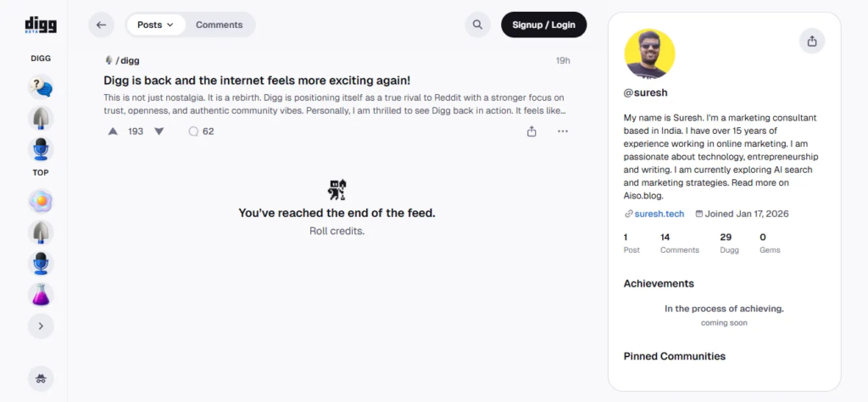Share the profile using the card's share icon
This screenshot has height=402, width=868.
point(811,41)
